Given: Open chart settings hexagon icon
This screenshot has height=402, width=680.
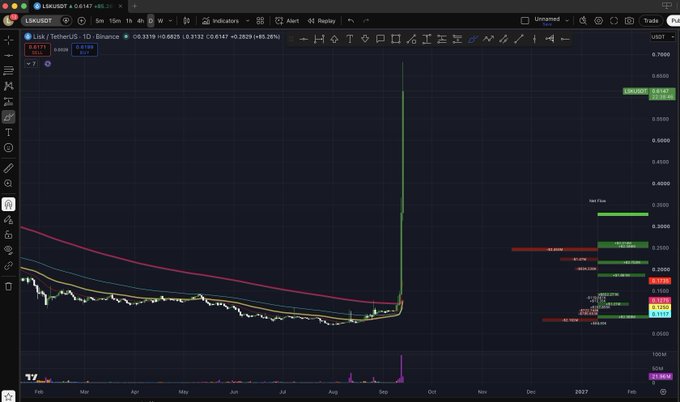Looking at the screenshot, I should pos(598,20).
